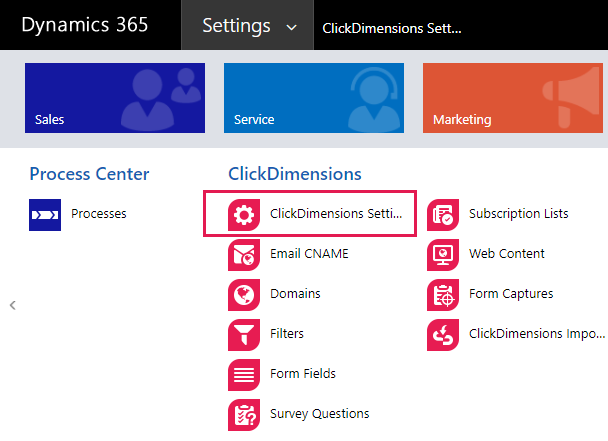Open the ClickDimensions Setti... link text
This screenshot has height=441, width=608.
point(336,214)
